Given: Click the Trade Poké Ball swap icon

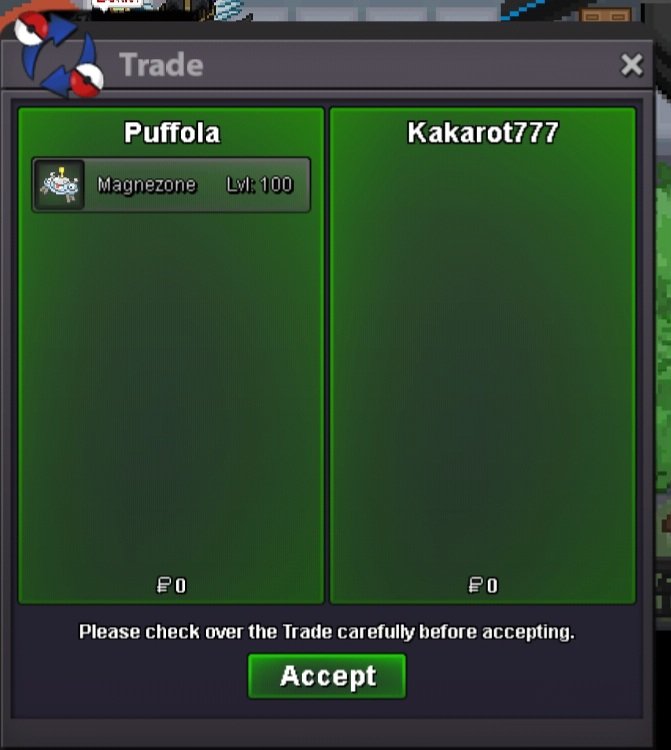Looking at the screenshot, I should point(58,54).
